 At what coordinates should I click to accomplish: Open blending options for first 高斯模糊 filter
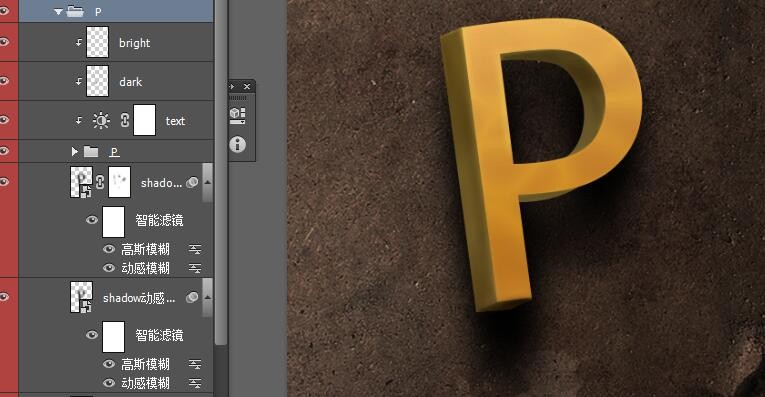pos(195,250)
